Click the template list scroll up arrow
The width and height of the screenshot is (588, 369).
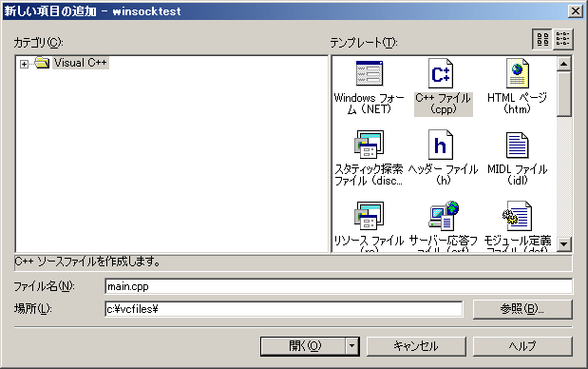[563, 64]
